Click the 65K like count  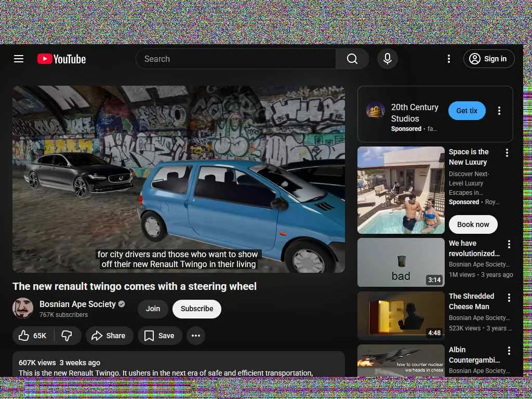click(x=39, y=336)
